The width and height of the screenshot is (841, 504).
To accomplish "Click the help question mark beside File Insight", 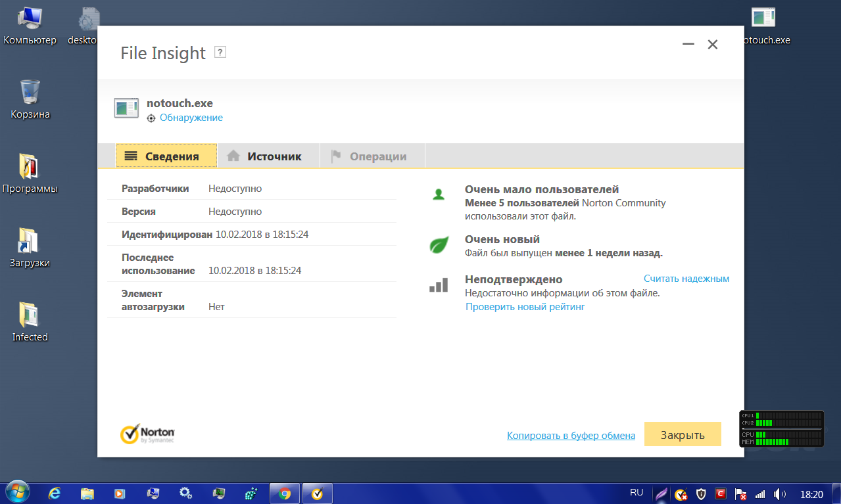I will 220,53.
